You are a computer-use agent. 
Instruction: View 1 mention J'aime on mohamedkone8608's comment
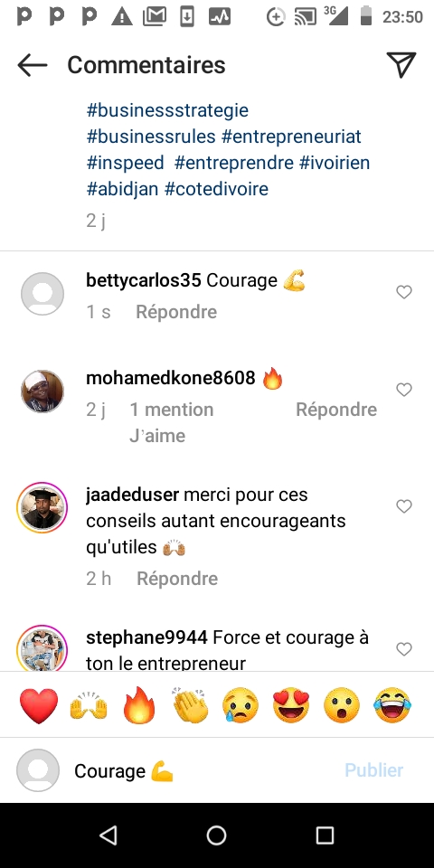pyautogui.click(x=171, y=422)
